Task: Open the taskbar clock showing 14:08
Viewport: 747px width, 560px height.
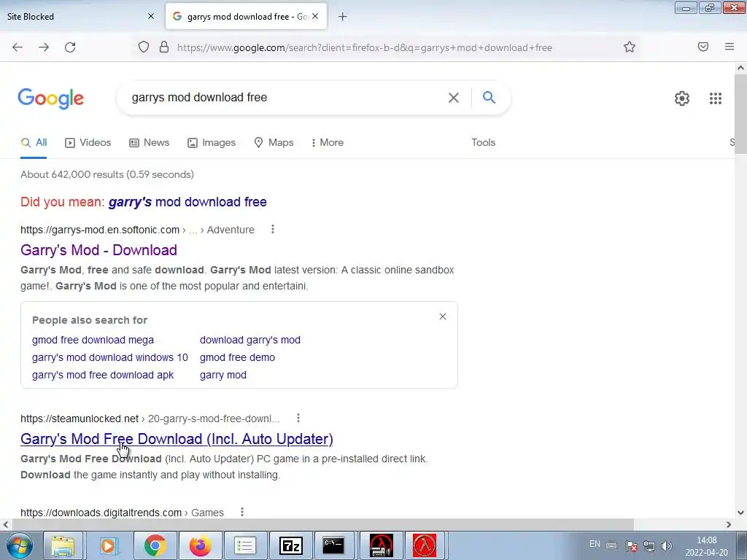Action: click(706, 546)
